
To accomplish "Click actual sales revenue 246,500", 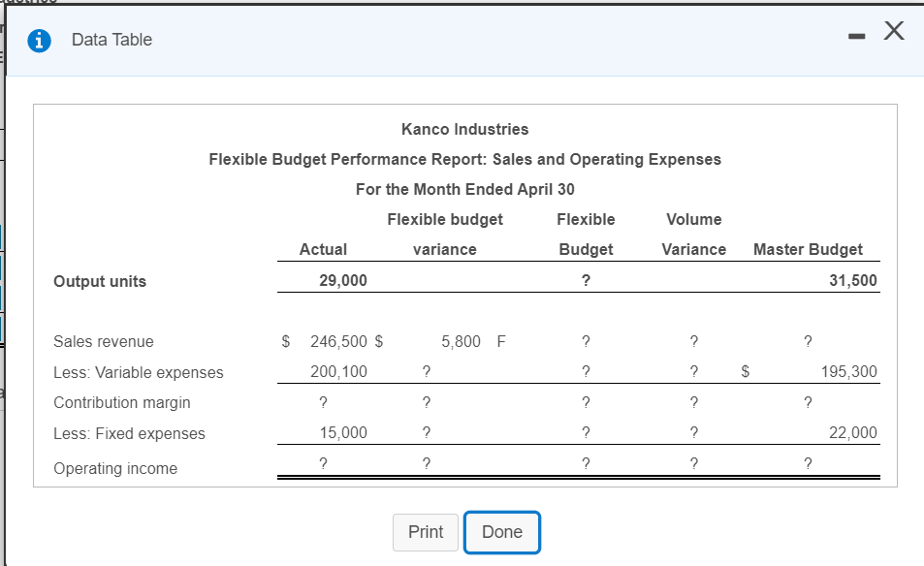I will point(338,341).
